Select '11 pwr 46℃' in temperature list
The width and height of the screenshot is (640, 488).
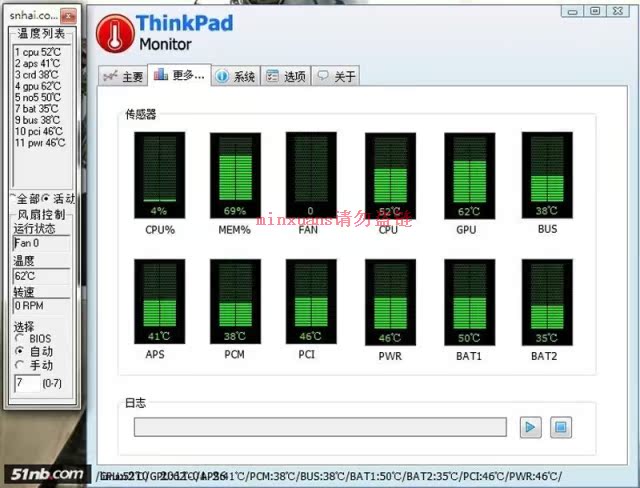pos(40,143)
